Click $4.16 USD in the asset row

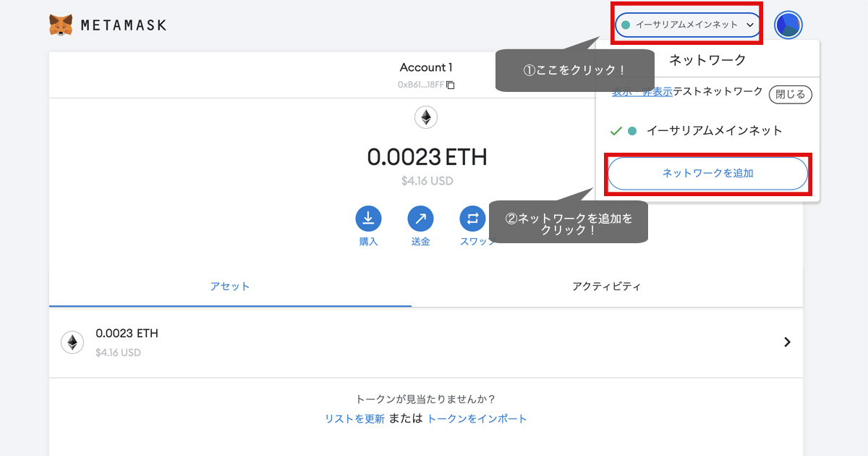[x=118, y=352]
